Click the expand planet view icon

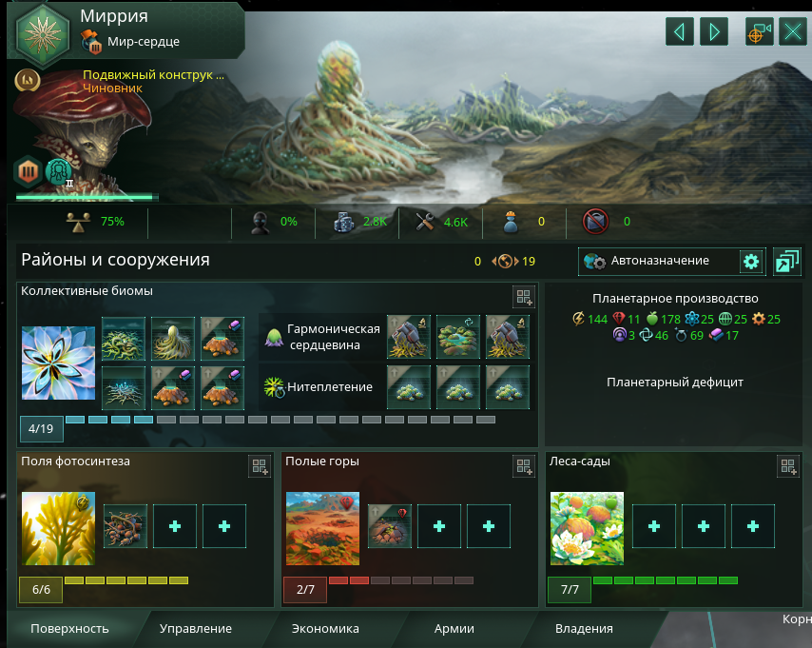click(787, 262)
